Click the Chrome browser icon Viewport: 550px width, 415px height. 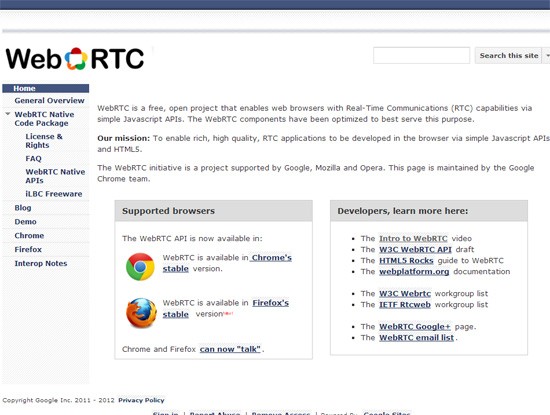click(x=140, y=267)
